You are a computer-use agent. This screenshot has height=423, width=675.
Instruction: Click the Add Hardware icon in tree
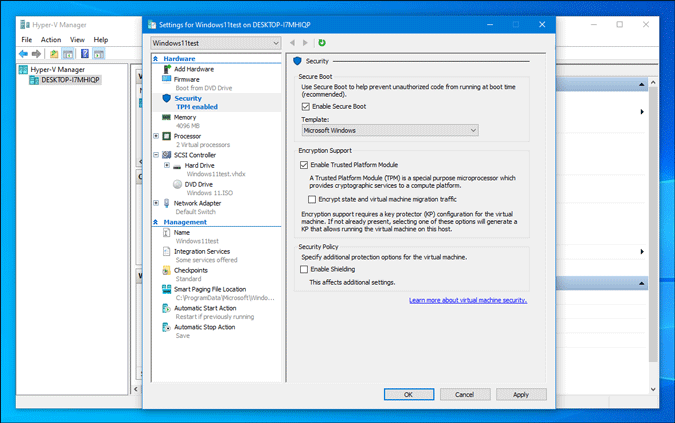(167, 69)
